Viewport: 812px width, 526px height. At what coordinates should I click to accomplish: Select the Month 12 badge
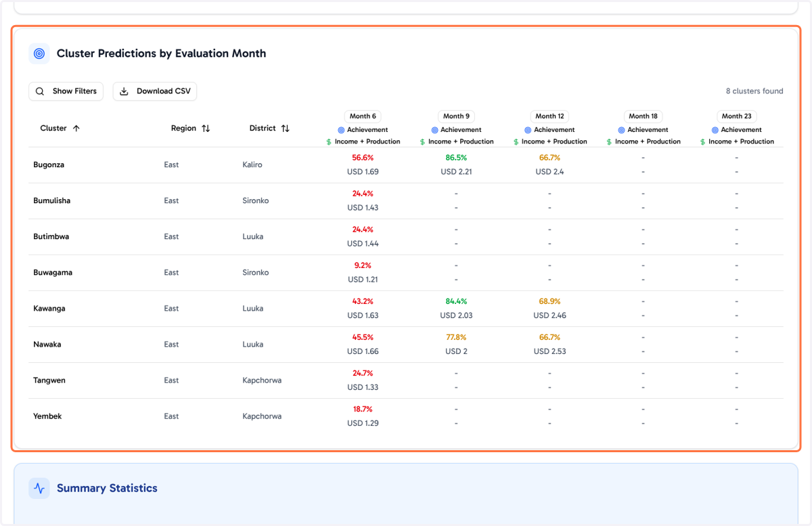point(549,116)
